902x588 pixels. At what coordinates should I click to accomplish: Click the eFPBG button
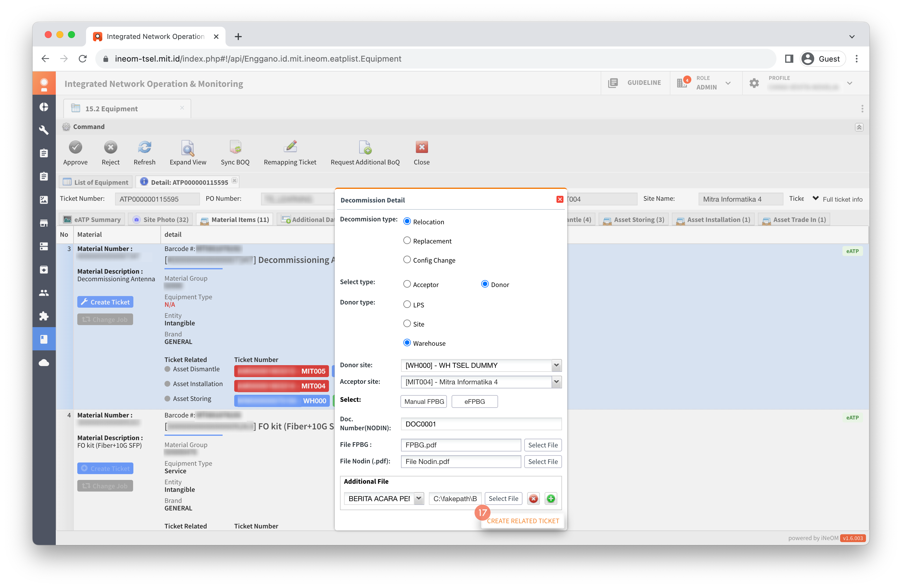[x=475, y=401]
